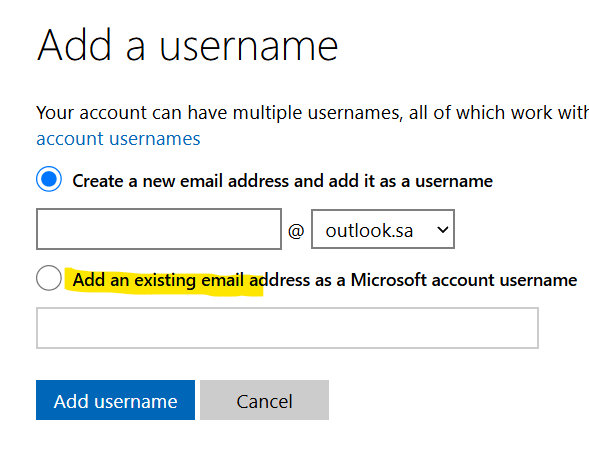The width and height of the screenshot is (589, 458).
Task: Click the 'Add a username' heading
Action: point(187,45)
